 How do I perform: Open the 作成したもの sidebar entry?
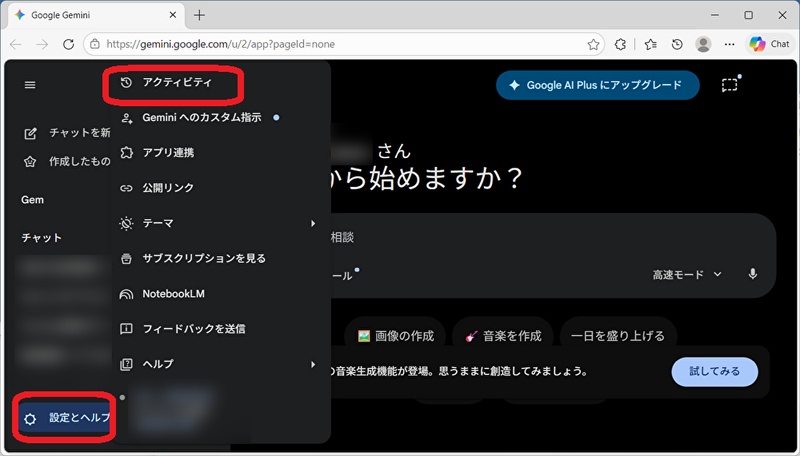[67, 162]
